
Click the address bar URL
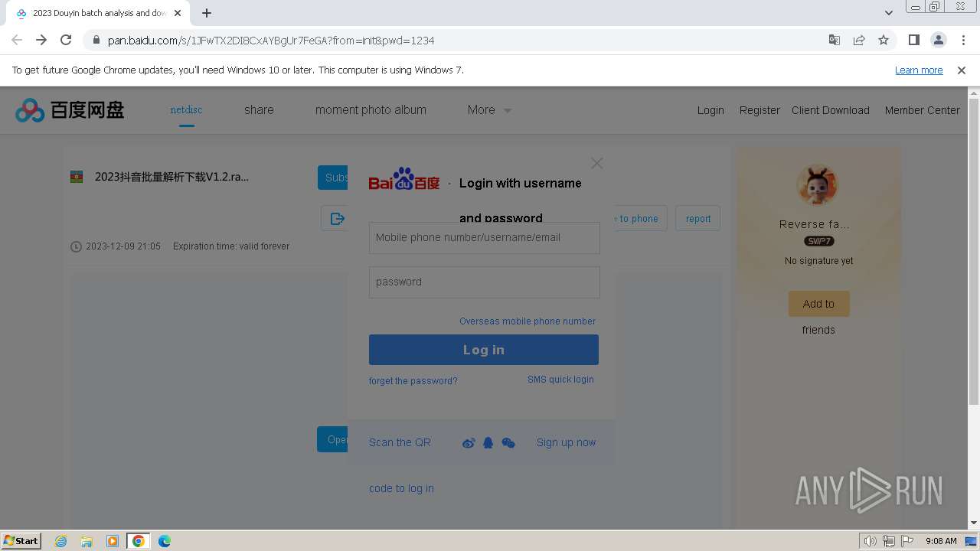pos(271,41)
